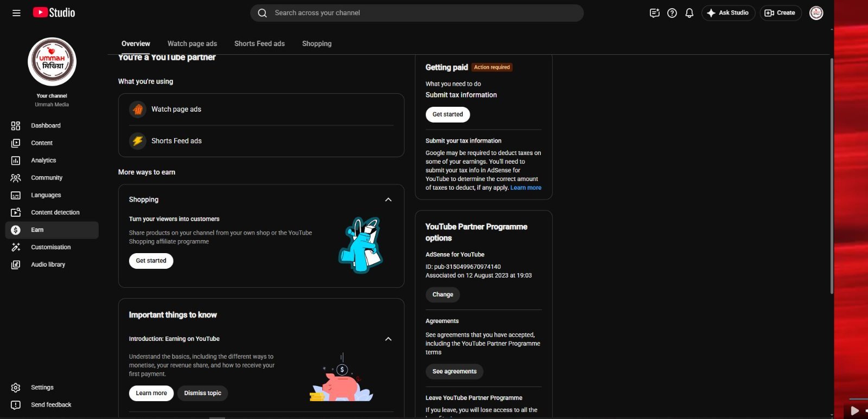Click the play button in the side window
The height and width of the screenshot is (419, 868).
(x=854, y=411)
